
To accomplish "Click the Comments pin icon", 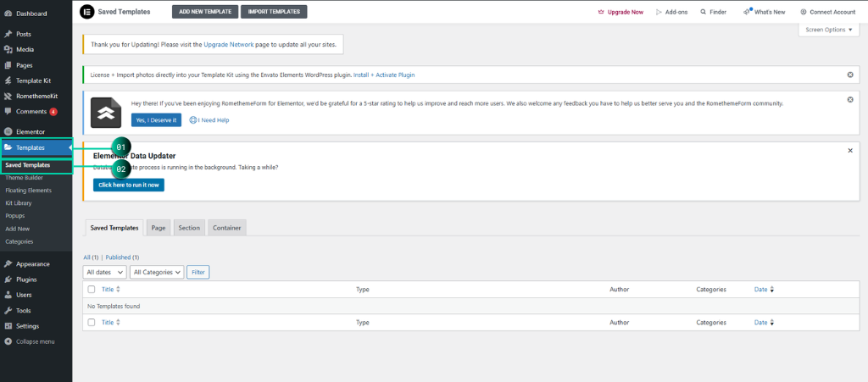I will click(8, 112).
